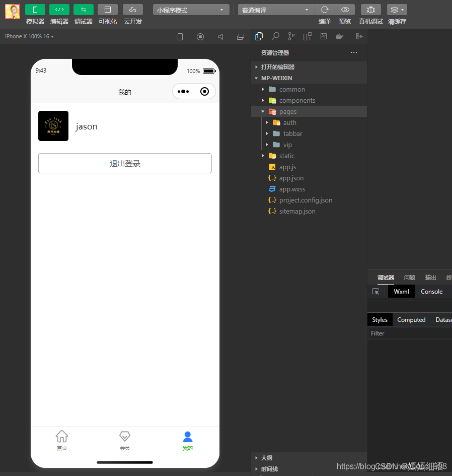This screenshot has width=452, height=476.
Task: Go to the 我的 profile tab
Action: coord(187,440)
